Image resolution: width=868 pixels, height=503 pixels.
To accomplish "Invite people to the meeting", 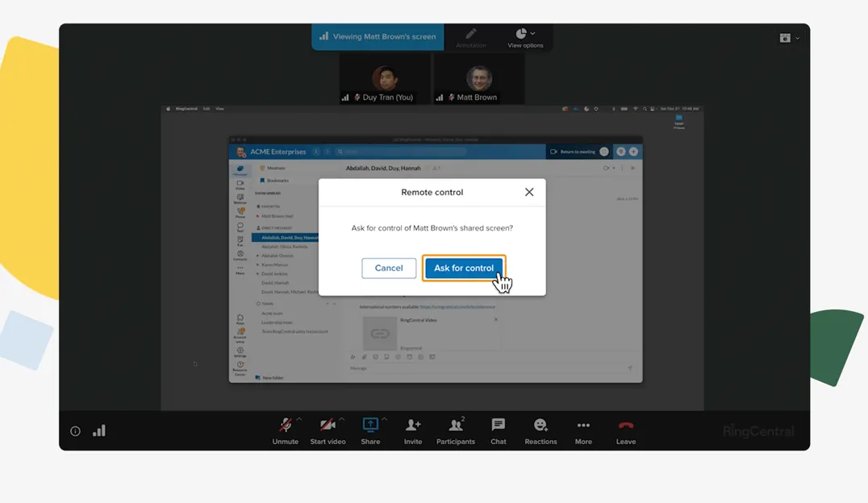I will click(x=413, y=430).
